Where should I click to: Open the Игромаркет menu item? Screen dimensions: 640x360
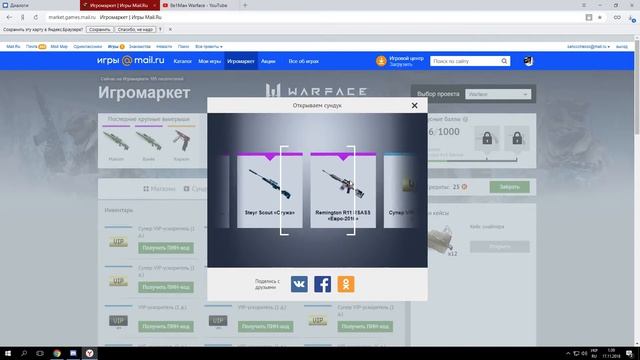241,61
